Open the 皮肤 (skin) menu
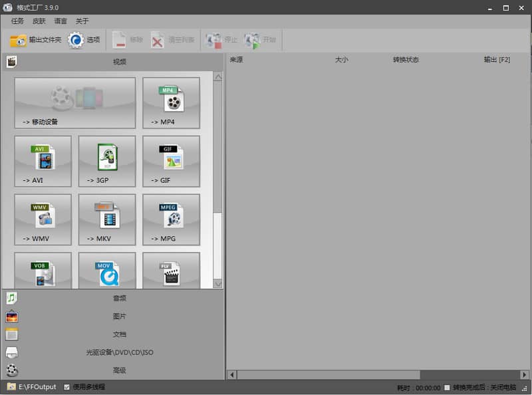The height and width of the screenshot is (395, 532). tap(39, 21)
